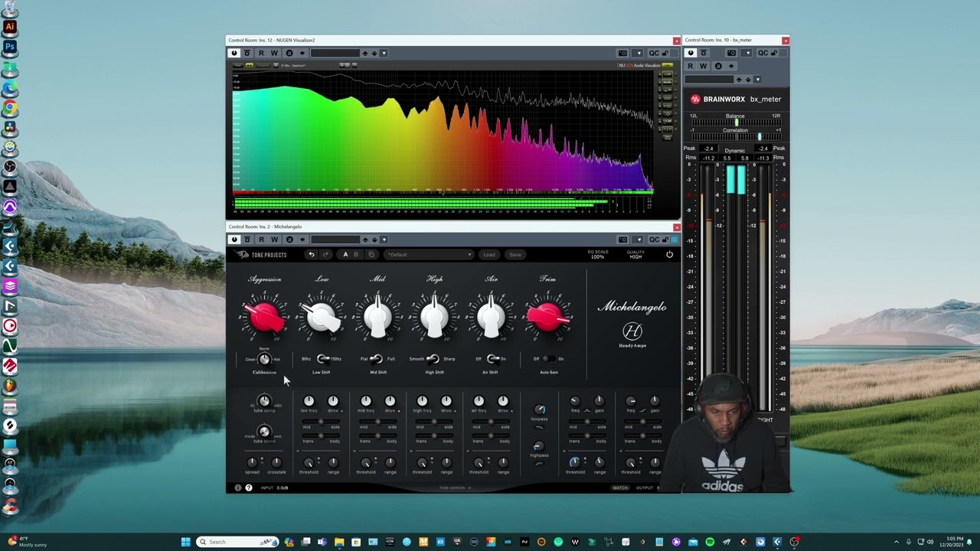Enable Write automation in Michelangelo window
The width and height of the screenshot is (980, 551).
pos(274,240)
